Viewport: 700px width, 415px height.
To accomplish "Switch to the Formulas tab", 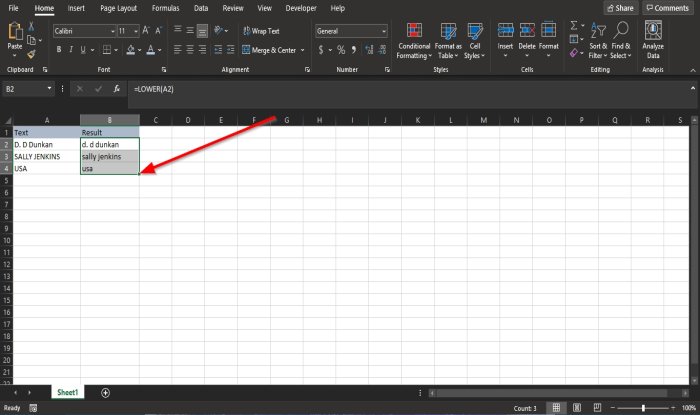I will pyautogui.click(x=165, y=8).
